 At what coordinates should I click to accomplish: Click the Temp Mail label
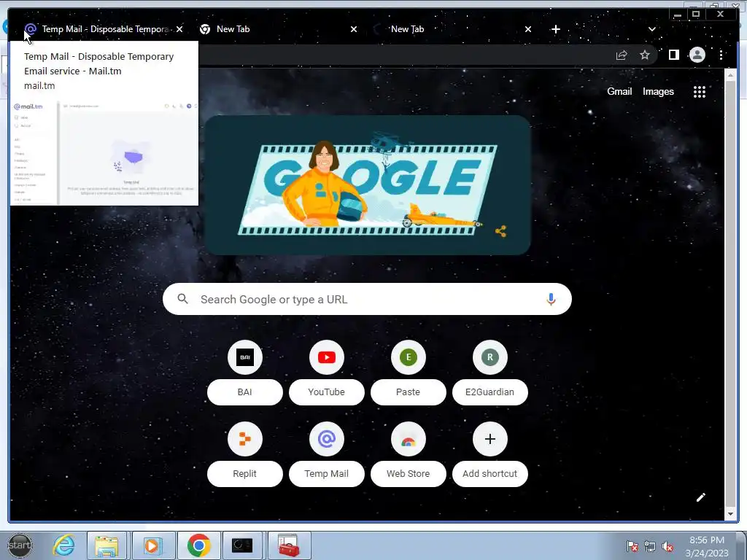326,474
